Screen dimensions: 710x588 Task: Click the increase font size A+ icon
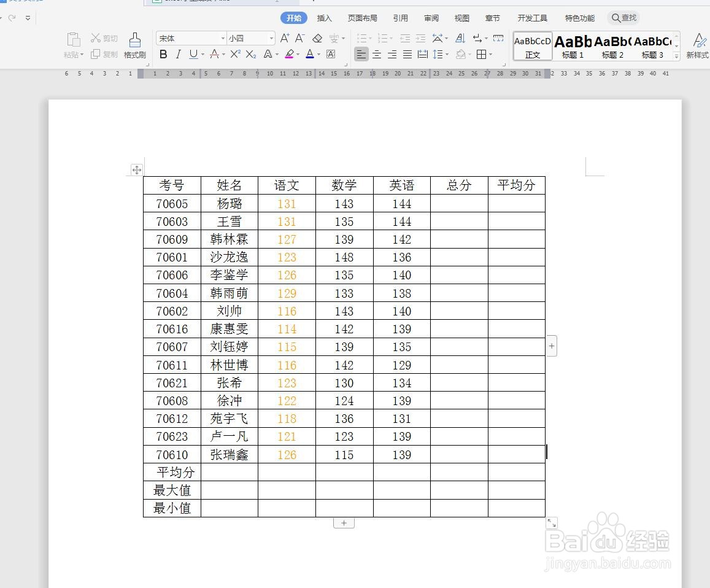[284, 37]
